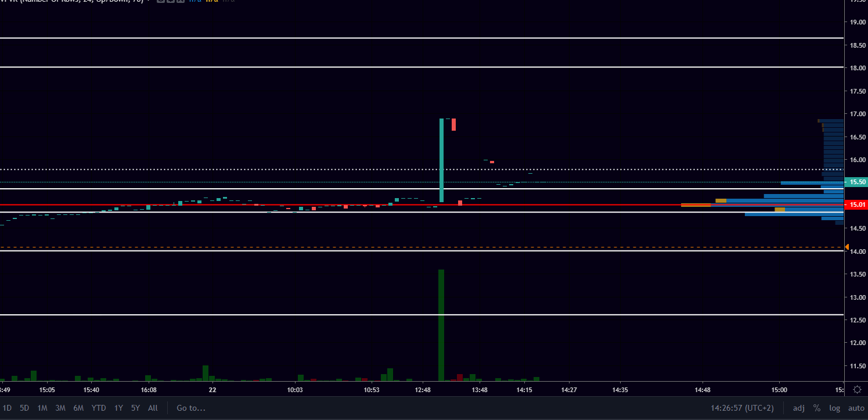
Task: Click the 15:00 time axis label
Action: 779,390
